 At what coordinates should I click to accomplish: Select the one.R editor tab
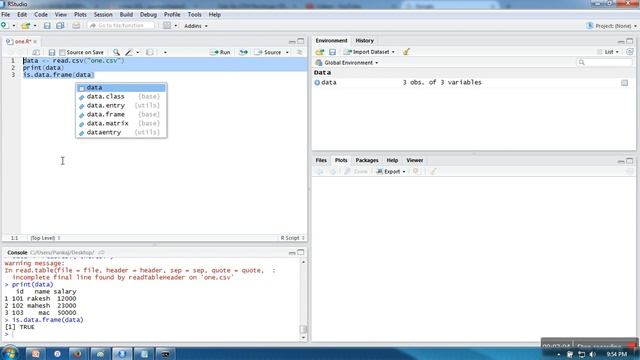pyautogui.click(x=22, y=42)
